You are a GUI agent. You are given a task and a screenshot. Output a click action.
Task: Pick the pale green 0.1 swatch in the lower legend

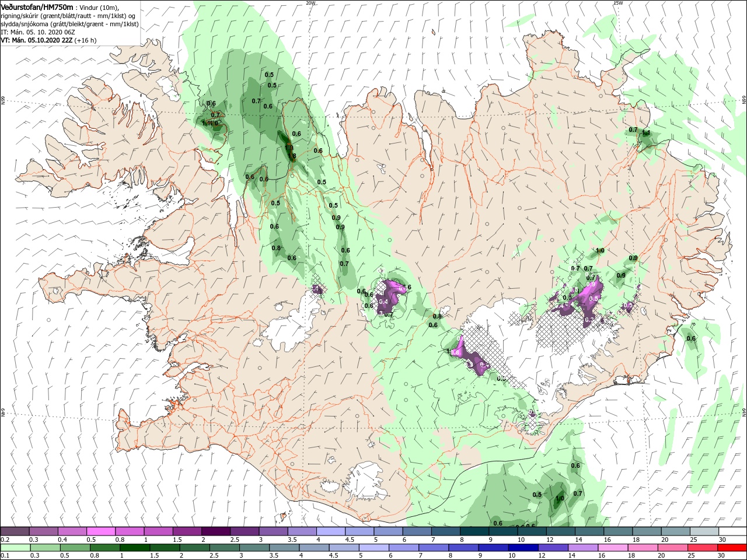[x=15, y=548]
